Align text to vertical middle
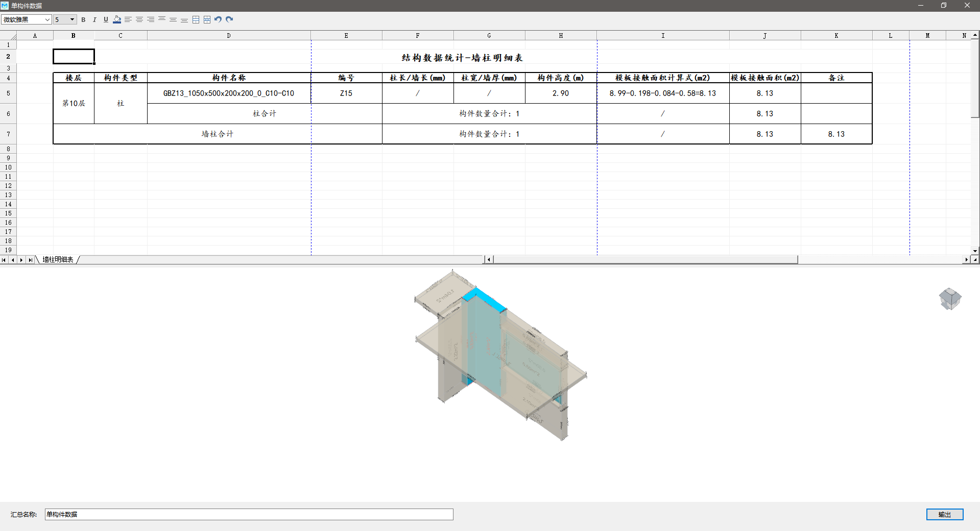 pos(173,19)
